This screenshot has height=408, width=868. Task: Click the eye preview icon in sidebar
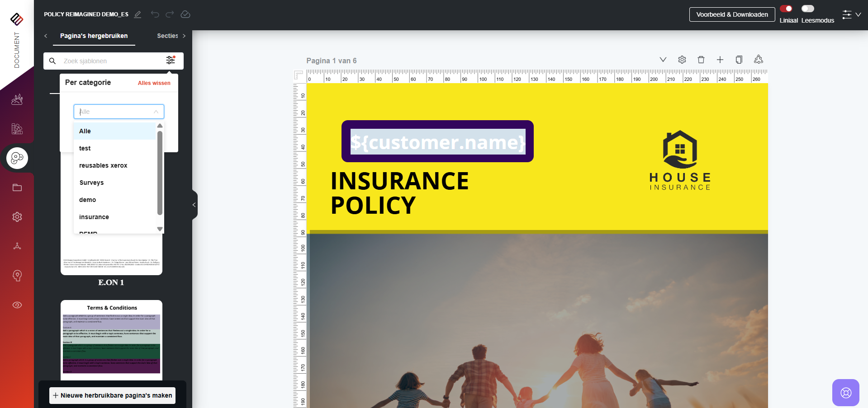click(x=17, y=305)
